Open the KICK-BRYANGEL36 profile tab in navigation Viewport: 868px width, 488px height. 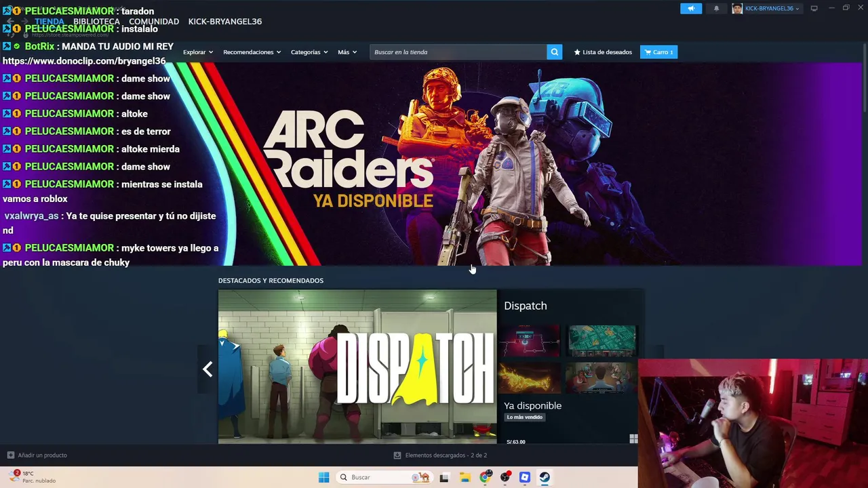click(x=225, y=22)
